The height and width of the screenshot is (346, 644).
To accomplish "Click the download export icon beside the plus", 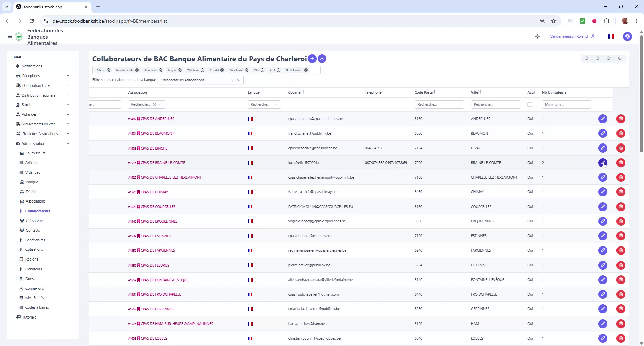I will pos(322,59).
